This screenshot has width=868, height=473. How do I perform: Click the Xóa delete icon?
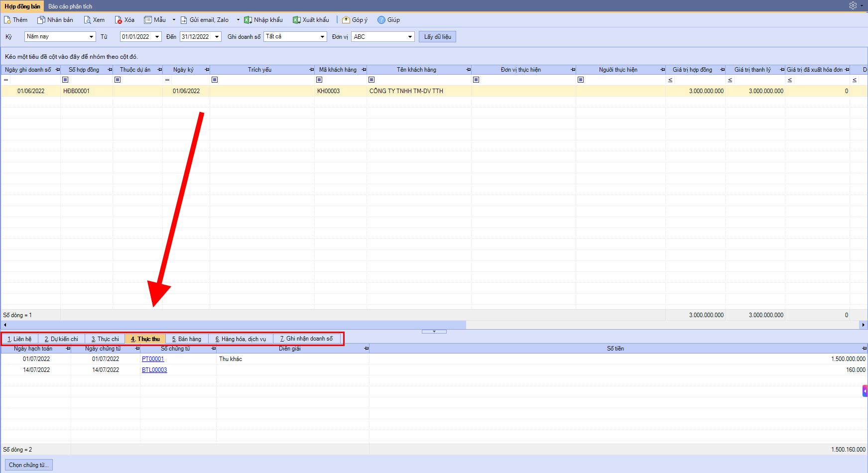tap(119, 20)
